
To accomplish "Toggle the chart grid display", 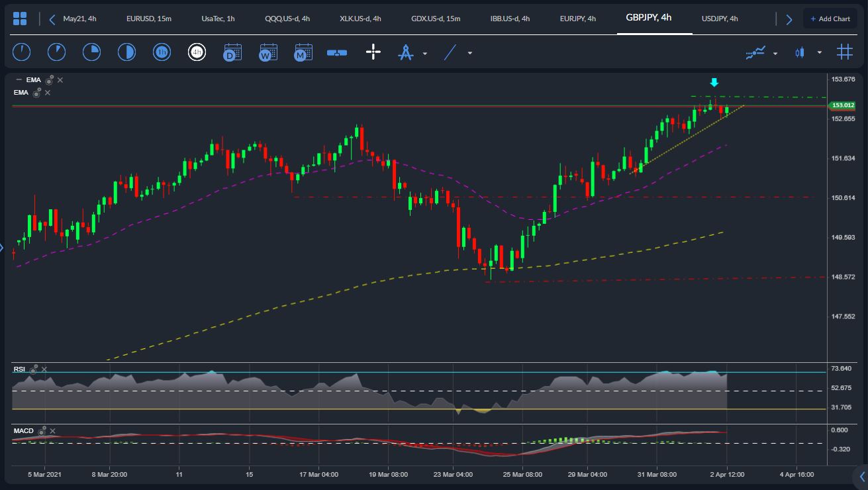I will (844, 52).
